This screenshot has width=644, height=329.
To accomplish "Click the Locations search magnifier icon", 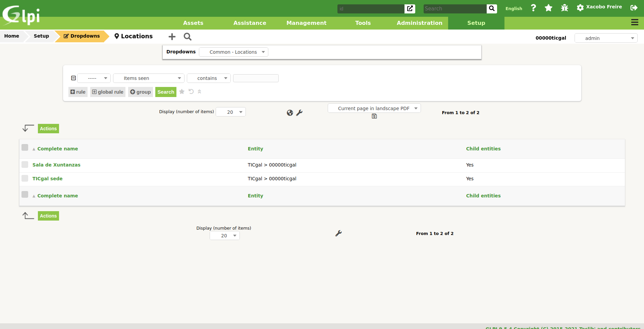I will (x=187, y=37).
